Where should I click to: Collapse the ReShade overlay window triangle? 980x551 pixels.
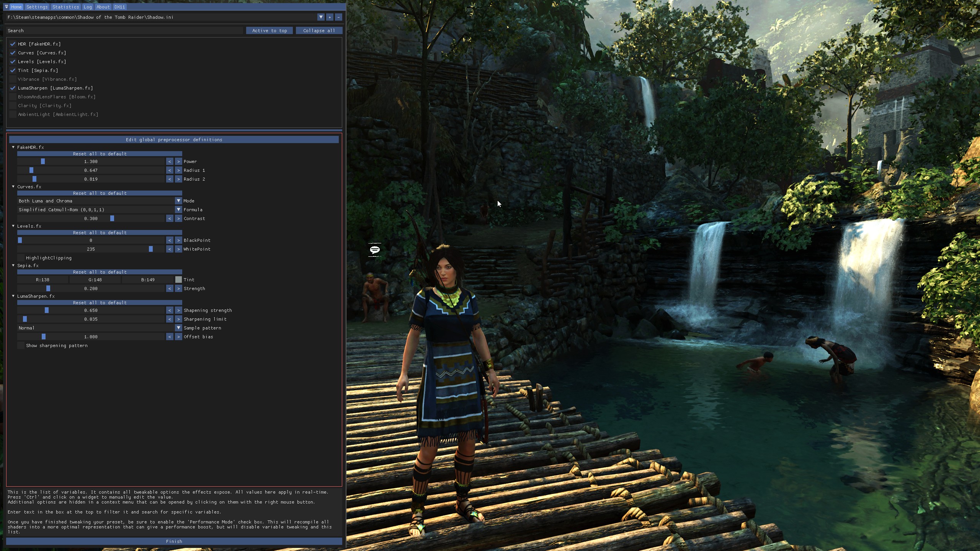(6, 7)
